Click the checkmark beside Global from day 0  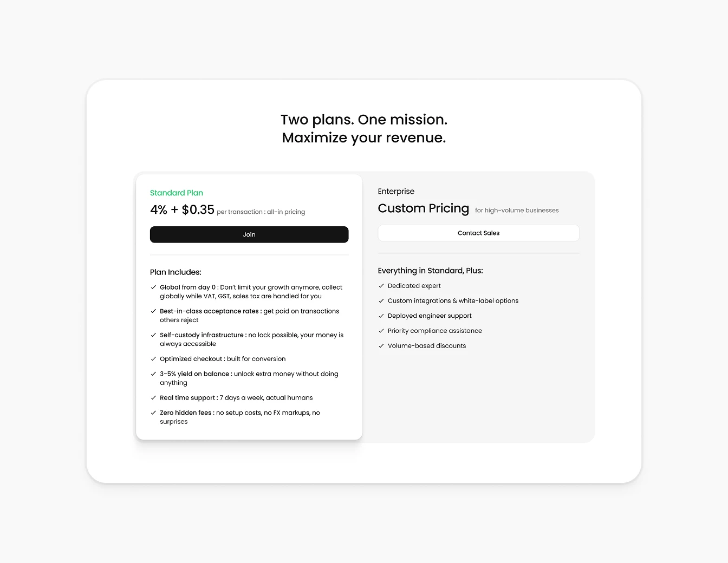pyautogui.click(x=153, y=287)
